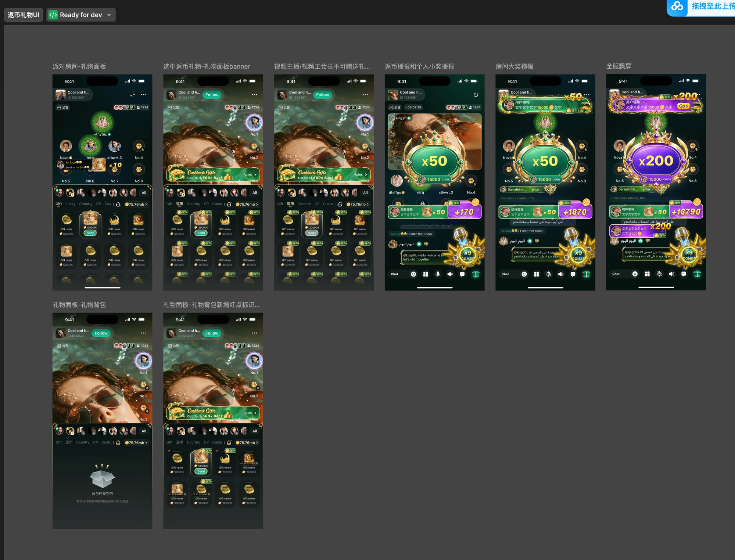Image resolution: width=735 pixels, height=560 pixels.
Task: Select the 礼物面板-礼物背包 frame title
Action: click(x=79, y=305)
